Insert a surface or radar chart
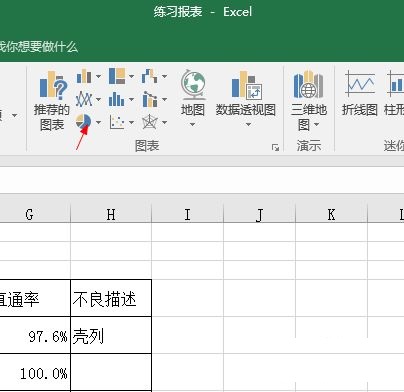Screen dimensions: 404x392 [149, 122]
